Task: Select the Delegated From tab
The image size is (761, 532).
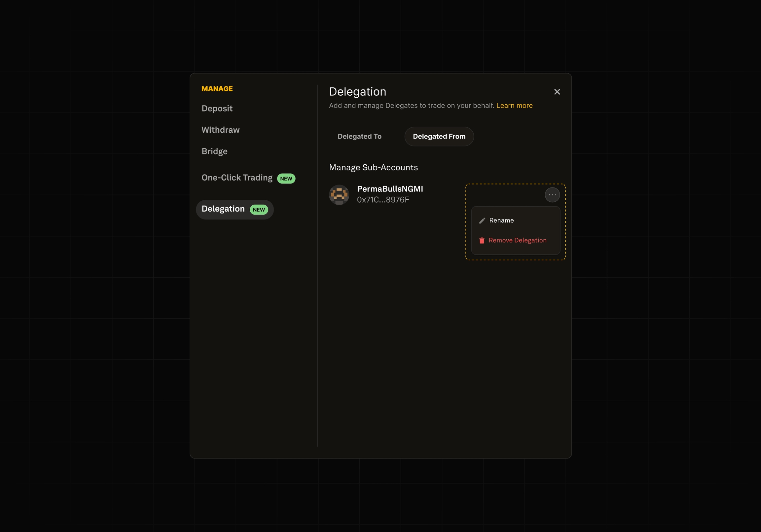Action: [439, 137]
